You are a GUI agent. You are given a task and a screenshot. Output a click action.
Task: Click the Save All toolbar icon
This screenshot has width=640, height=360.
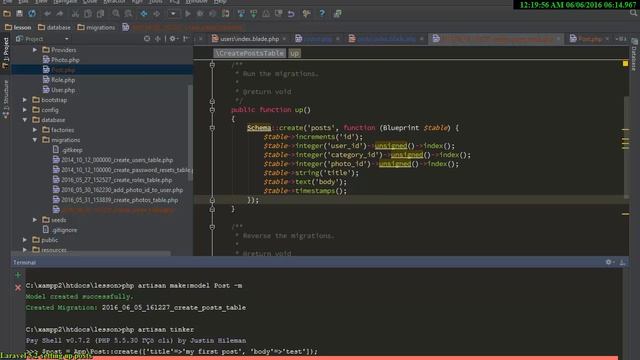coord(19,14)
